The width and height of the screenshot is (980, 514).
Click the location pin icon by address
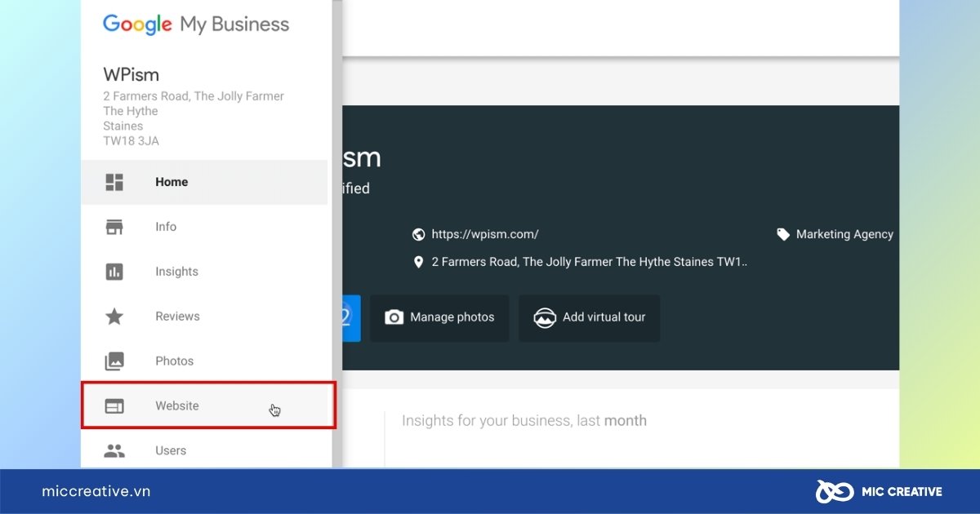(419, 262)
